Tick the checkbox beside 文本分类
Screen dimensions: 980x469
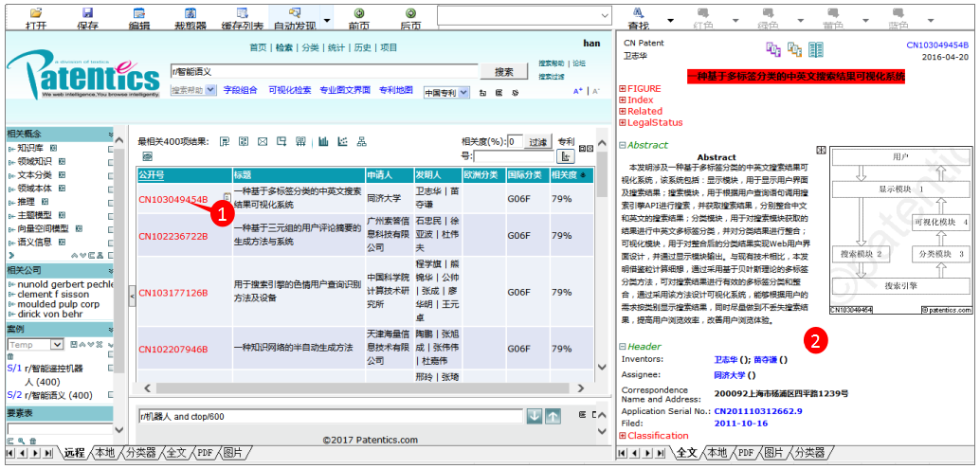pyautogui.click(x=111, y=175)
